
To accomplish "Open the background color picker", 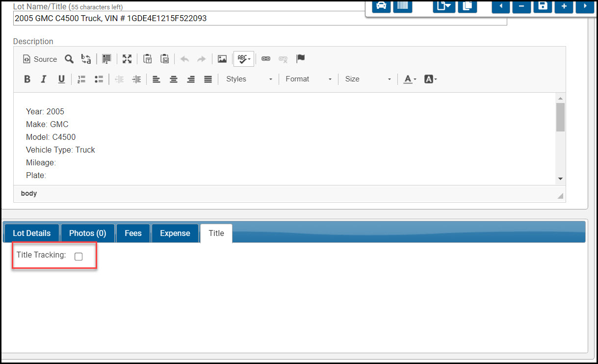I will point(430,79).
